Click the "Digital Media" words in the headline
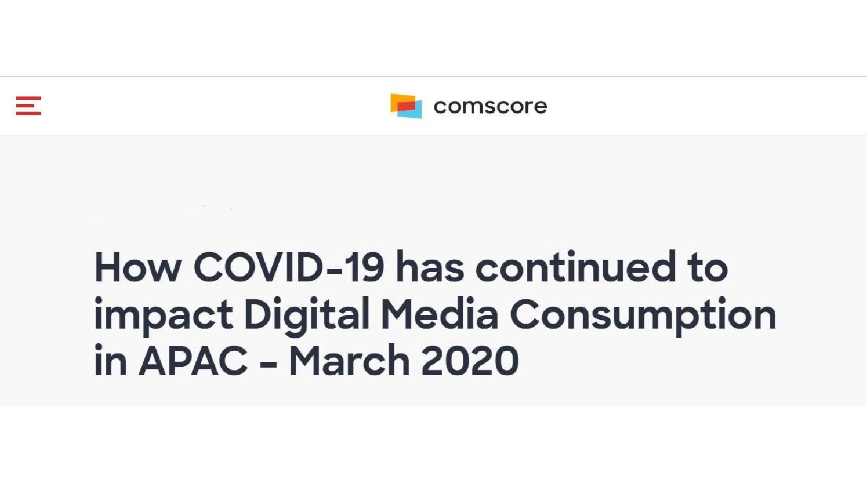The height and width of the screenshot is (488, 868). click(x=371, y=315)
